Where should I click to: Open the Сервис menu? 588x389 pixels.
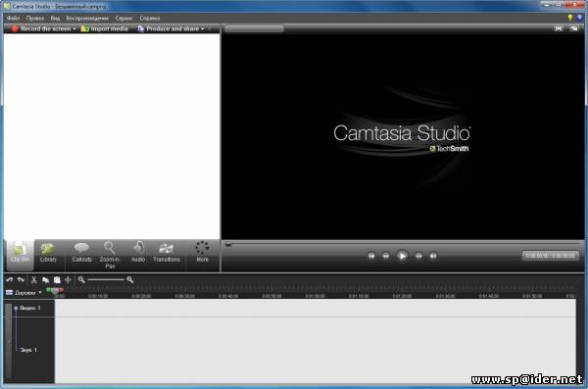(123, 18)
